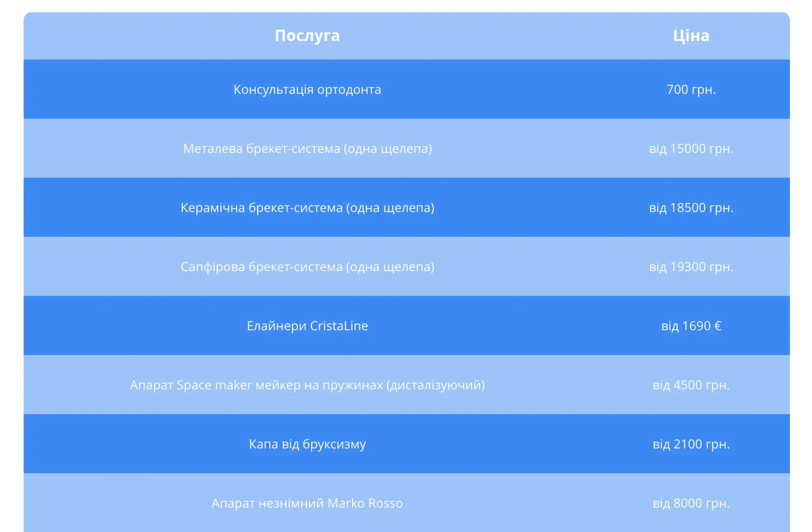Select Елайнери CristaLine service text
The width and height of the screenshot is (812, 532).
(307, 326)
